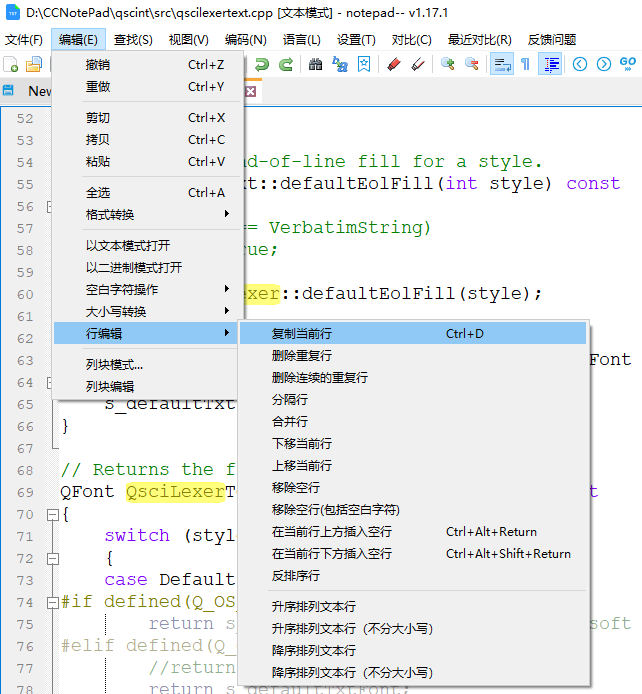The image size is (642, 694).
Task: Select 分隔行 submenu entry
Action: [413, 400]
